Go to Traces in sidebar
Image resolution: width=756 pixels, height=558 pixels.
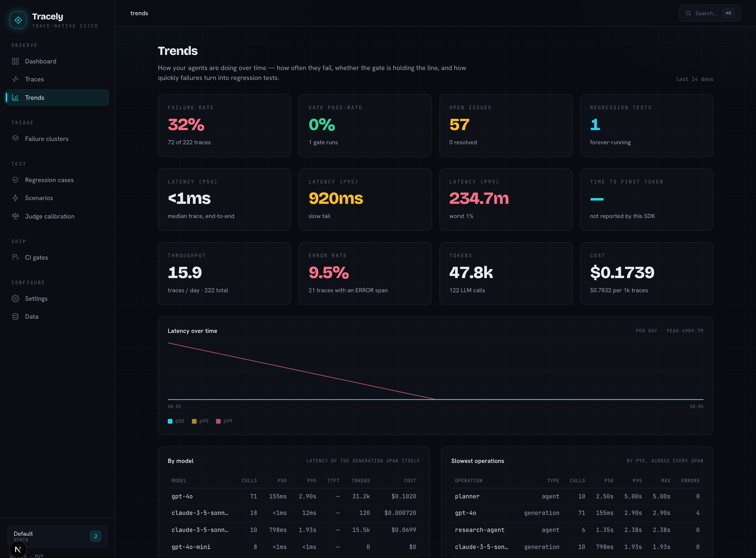coord(57,79)
